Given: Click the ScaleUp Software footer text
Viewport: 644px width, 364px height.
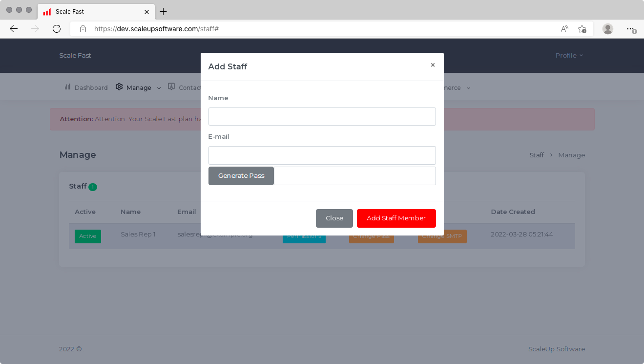Looking at the screenshot, I should tap(557, 349).
